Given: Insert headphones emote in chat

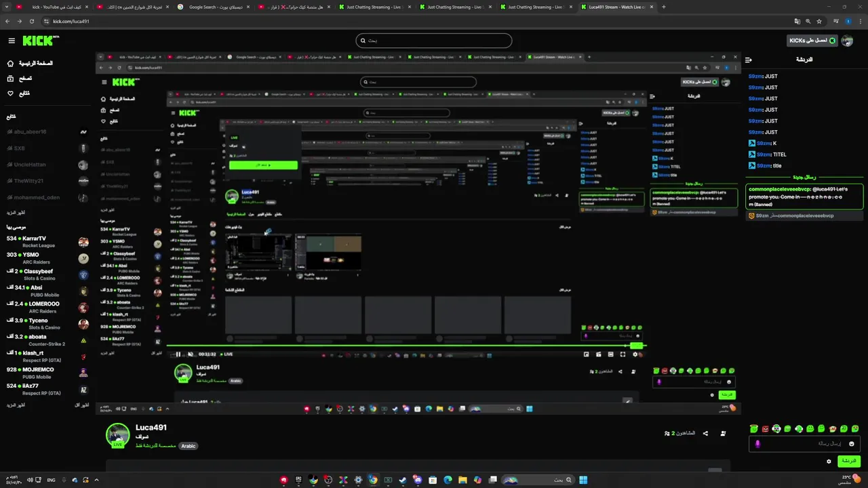Looking at the screenshot, I should point(776,429).
